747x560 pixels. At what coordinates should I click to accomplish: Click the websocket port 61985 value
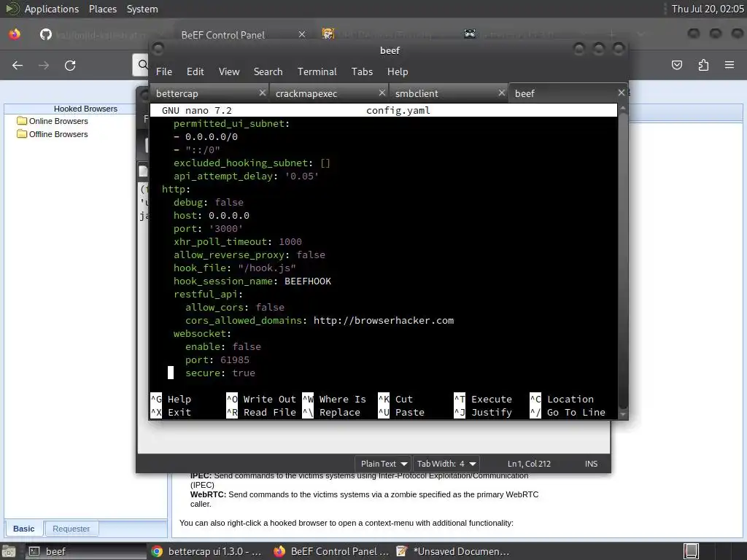click(x=235, y=360)
